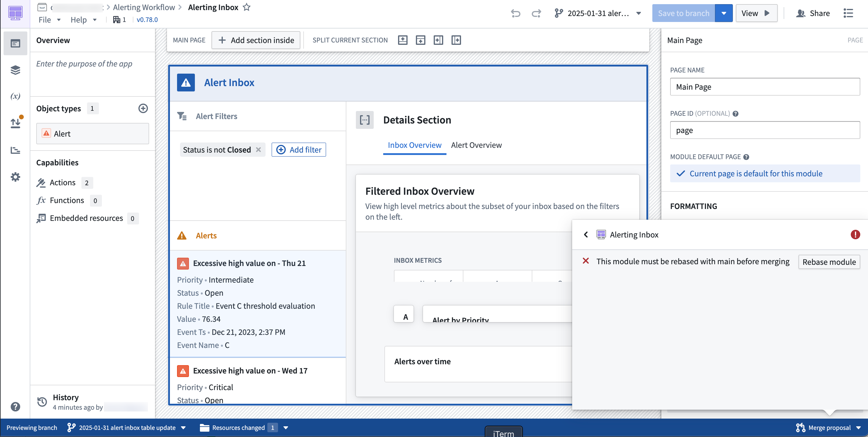This screenshot has height=437, width=868.
Task: Open the settings gear sidebar icon
Action: 15,177
